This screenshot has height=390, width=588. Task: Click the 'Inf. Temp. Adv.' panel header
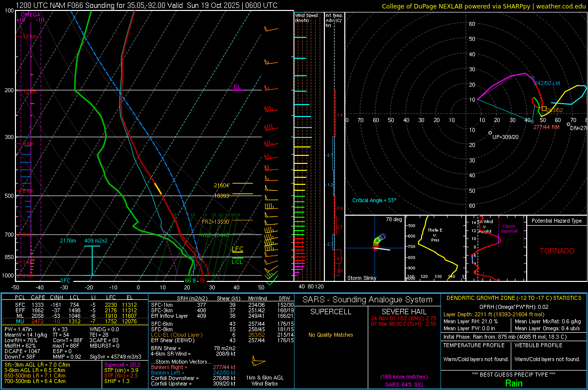(334, 20)
